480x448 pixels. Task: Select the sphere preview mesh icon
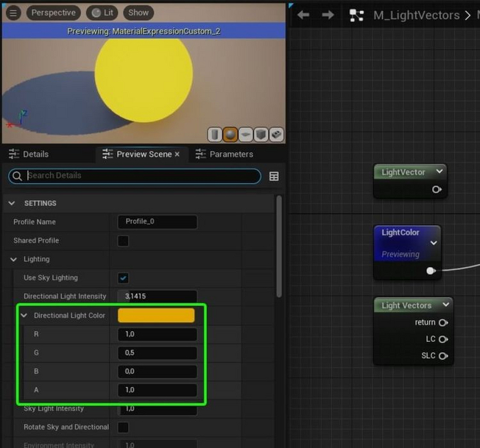230,134
